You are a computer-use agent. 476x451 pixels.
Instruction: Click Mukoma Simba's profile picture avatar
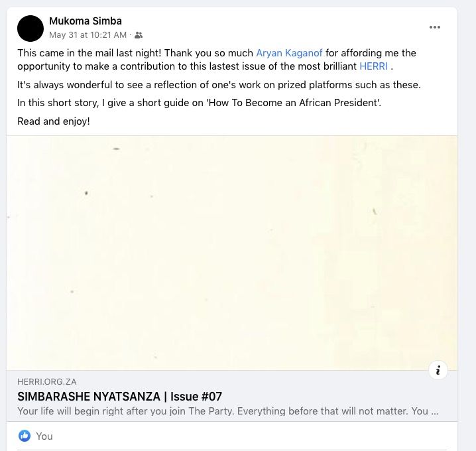(30, 28)
